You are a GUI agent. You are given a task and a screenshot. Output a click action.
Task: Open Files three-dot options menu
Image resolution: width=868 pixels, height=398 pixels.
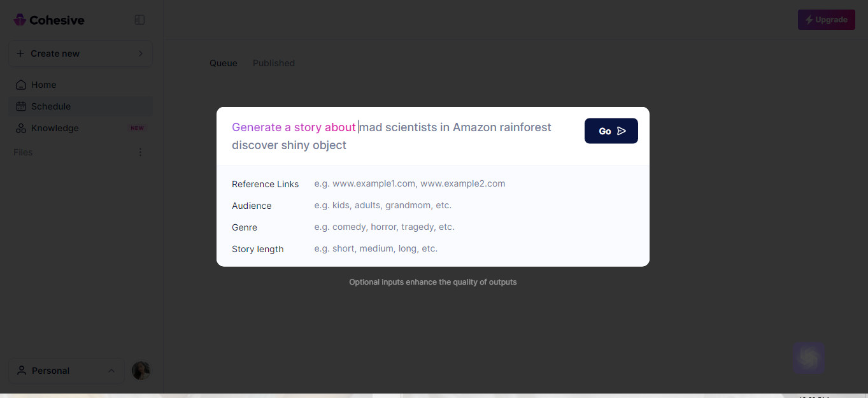click(x=140, y=152)
